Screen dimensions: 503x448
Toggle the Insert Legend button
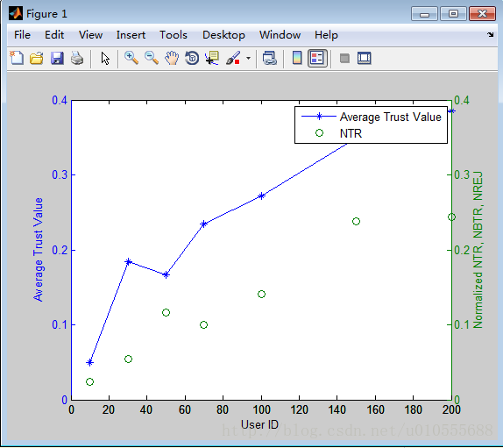point(317,59)
